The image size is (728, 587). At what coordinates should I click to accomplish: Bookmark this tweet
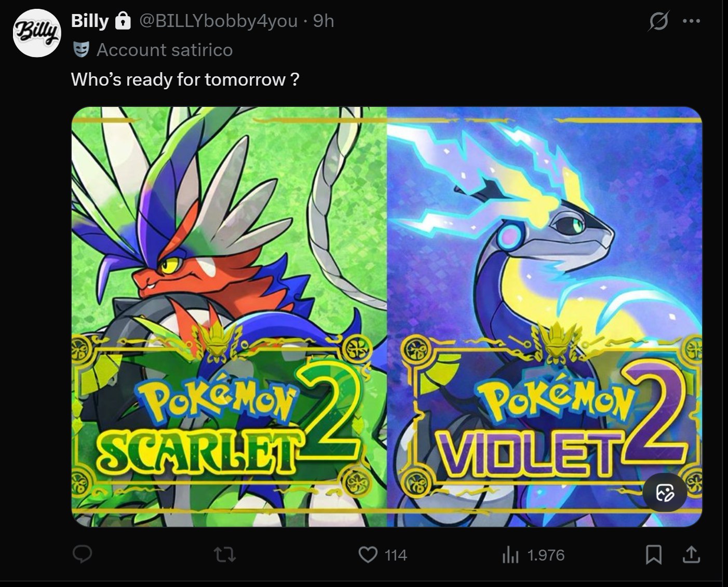click(653, 555)
